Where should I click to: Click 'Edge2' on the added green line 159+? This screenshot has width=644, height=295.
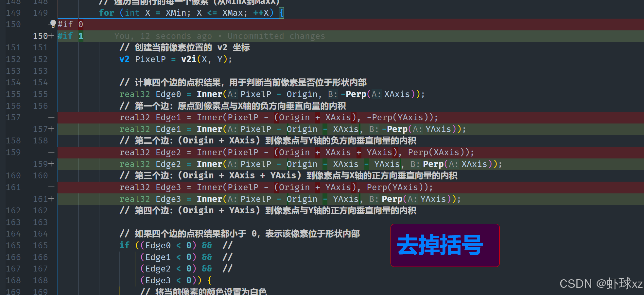168,164
